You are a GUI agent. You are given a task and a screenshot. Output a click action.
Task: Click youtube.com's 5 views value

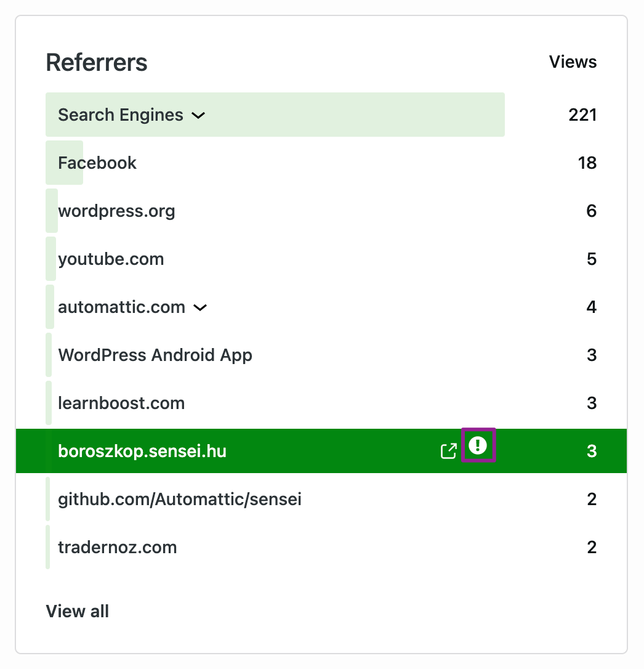592,259
